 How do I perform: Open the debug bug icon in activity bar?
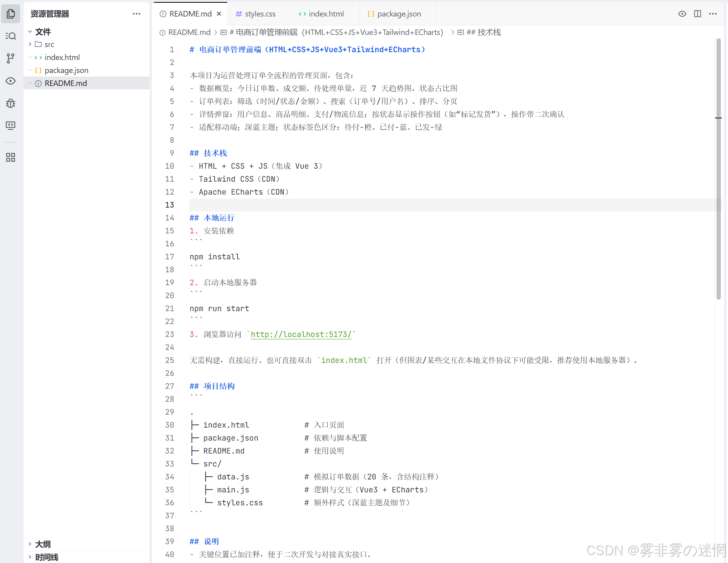(x=11, y=103)
